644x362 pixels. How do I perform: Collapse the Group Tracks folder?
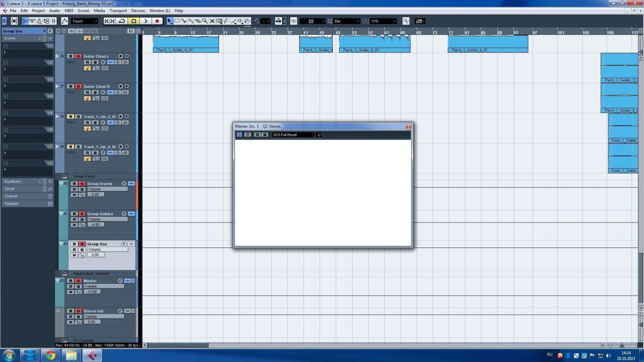[64, 176]
